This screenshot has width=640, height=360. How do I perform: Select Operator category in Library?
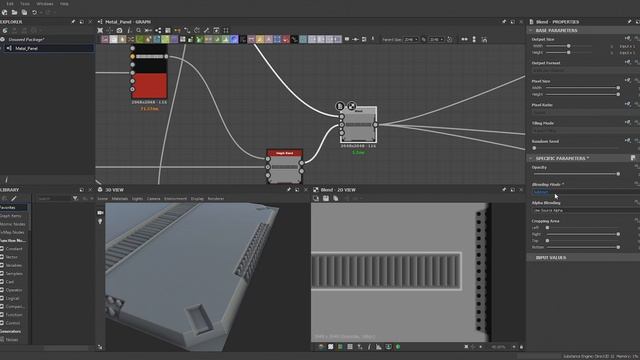coord(14,290)
